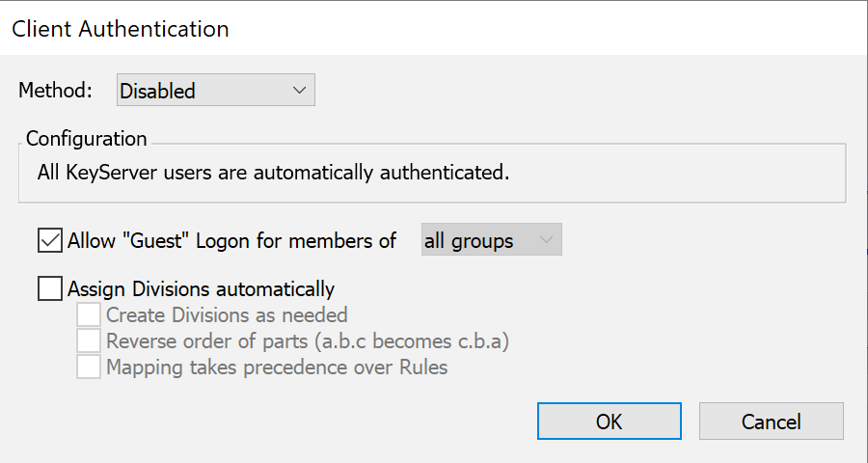Click the chevron on the all groups combo
868x463 pixels.
tap(547, 241)
